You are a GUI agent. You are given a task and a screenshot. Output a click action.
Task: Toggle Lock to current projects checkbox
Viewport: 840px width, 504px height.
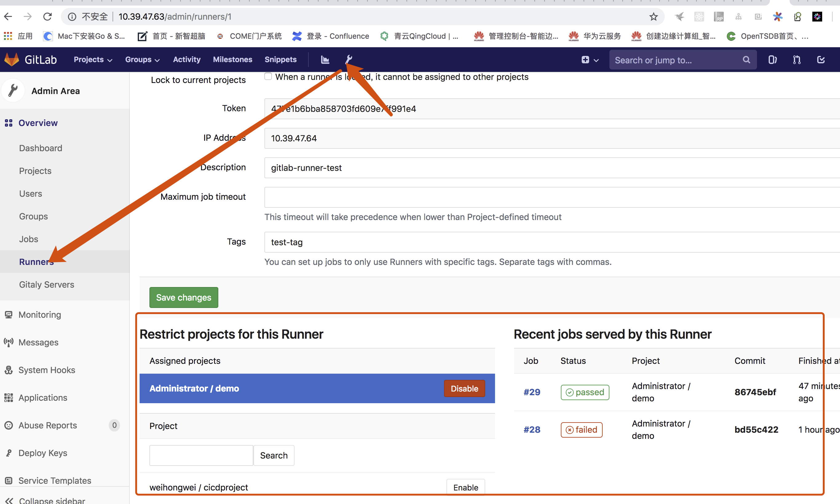pyautogui.click(x=268, y=77)
